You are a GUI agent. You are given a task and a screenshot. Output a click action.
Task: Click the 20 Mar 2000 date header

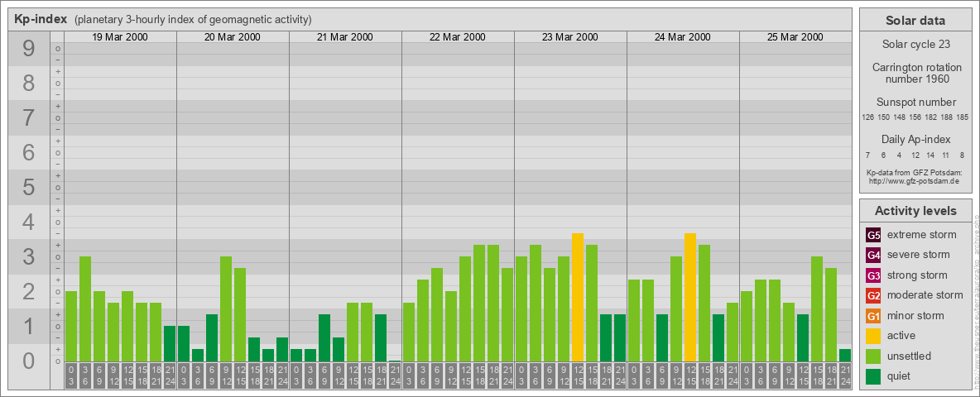(233, 37)
